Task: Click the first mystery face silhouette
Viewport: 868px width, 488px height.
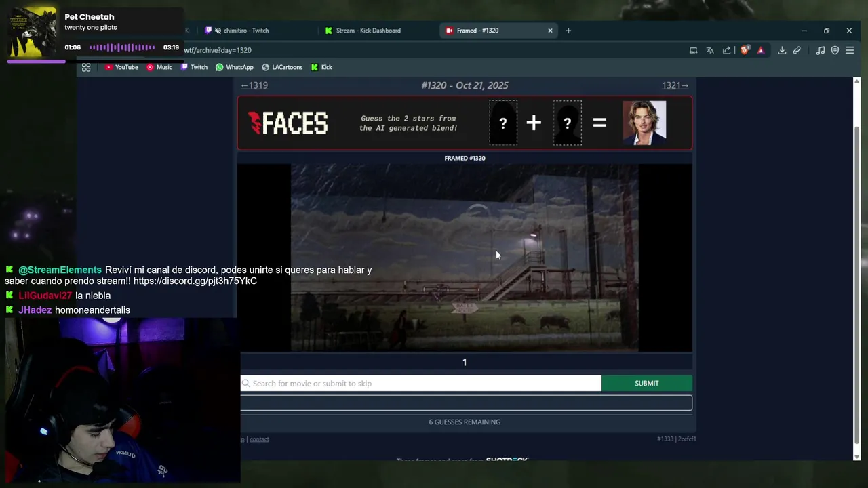Action: tap(503, 123)
